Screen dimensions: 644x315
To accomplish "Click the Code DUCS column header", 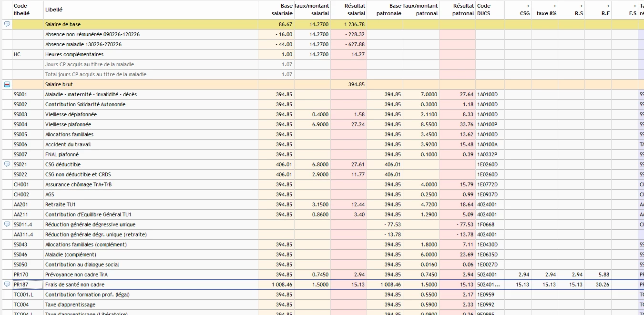I will 484,10.
